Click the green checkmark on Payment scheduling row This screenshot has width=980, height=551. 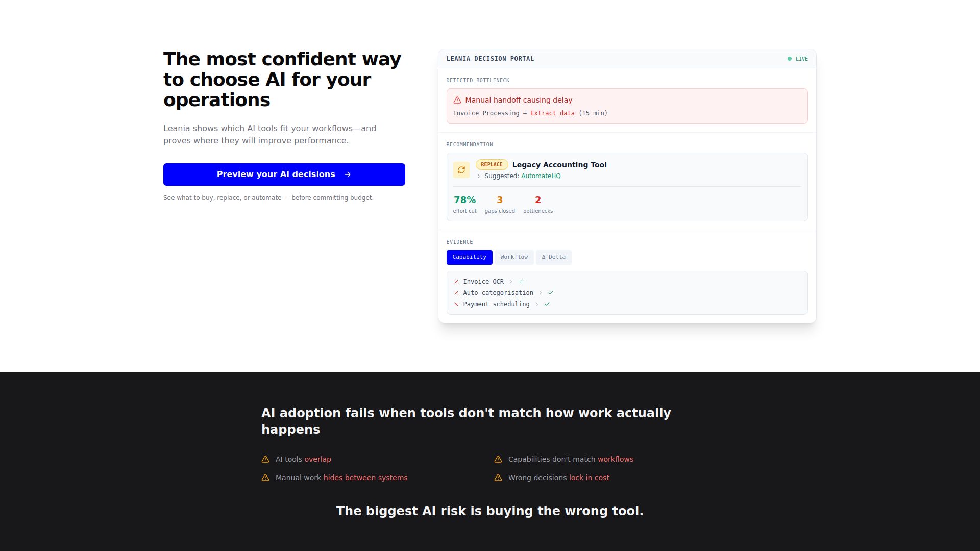(x=547, y=304)
